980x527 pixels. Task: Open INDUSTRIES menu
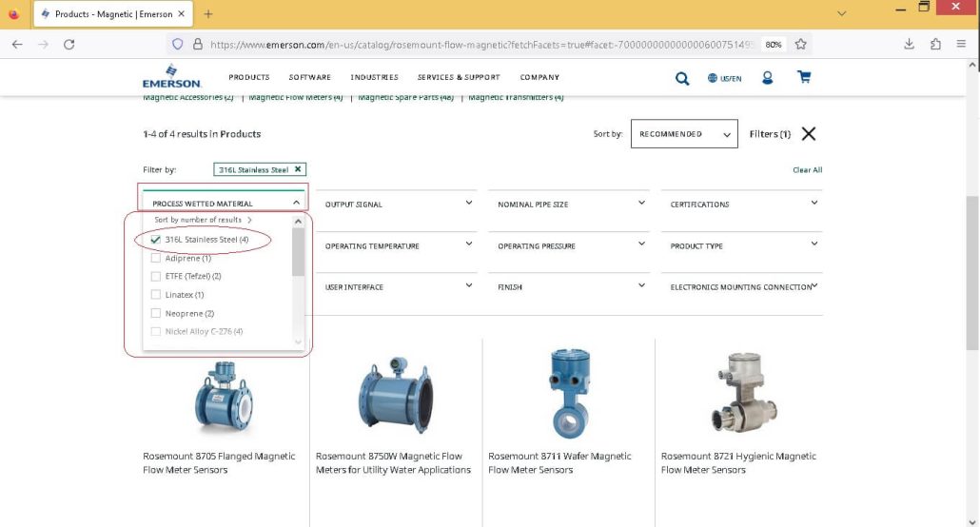point(374,77)
